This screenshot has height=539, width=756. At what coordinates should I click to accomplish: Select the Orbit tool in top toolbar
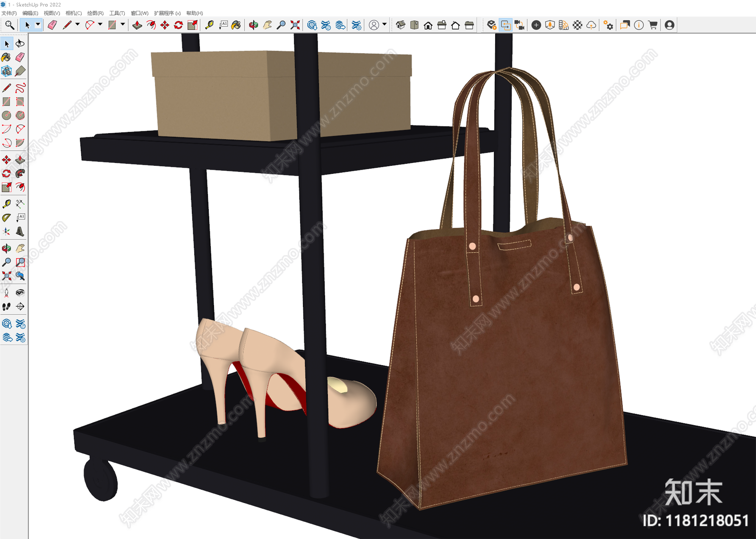(254, 25)
